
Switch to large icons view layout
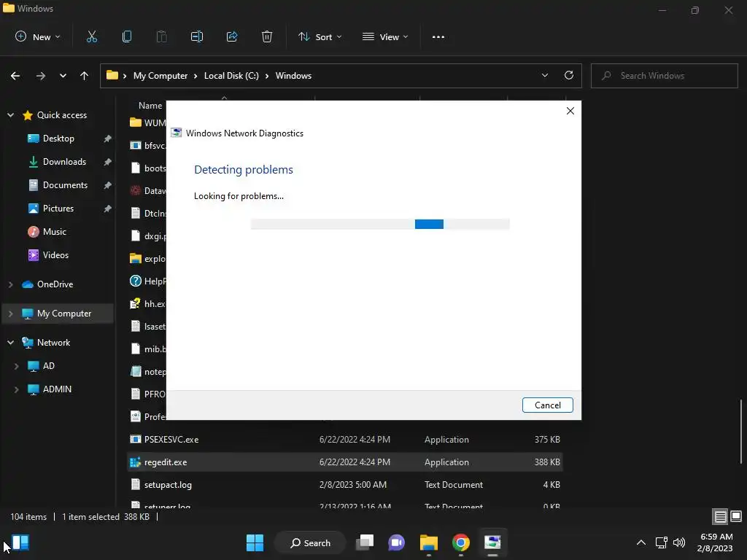tap(736, 516)
